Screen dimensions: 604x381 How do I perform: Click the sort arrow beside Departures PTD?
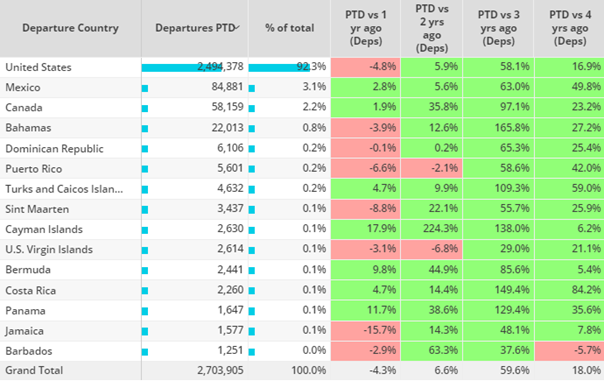click(237, 27)
